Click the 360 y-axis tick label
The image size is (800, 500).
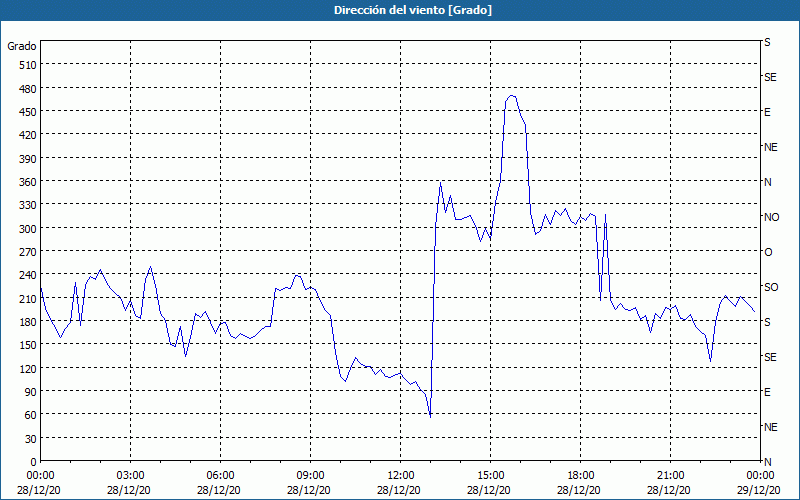coord(28,182)
